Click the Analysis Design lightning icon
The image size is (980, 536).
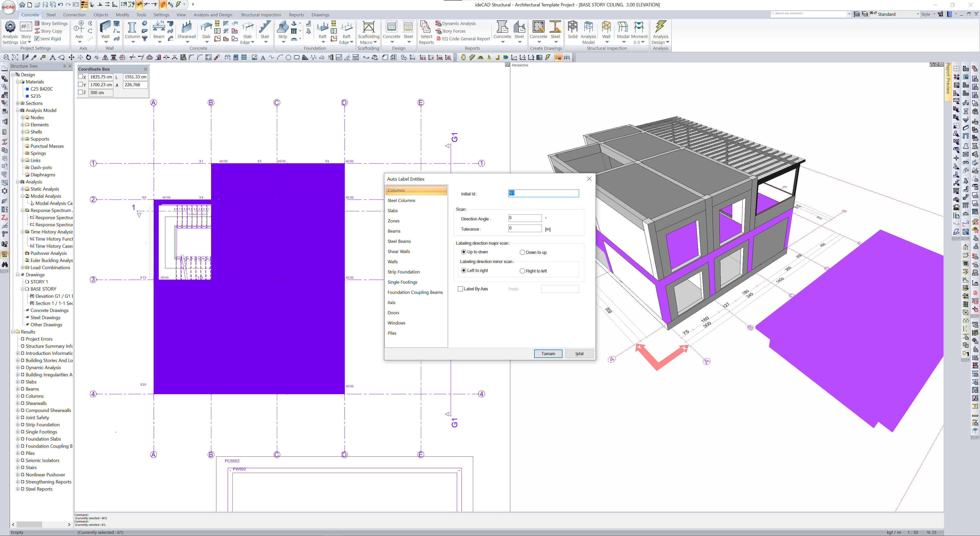tap(660, 27)
